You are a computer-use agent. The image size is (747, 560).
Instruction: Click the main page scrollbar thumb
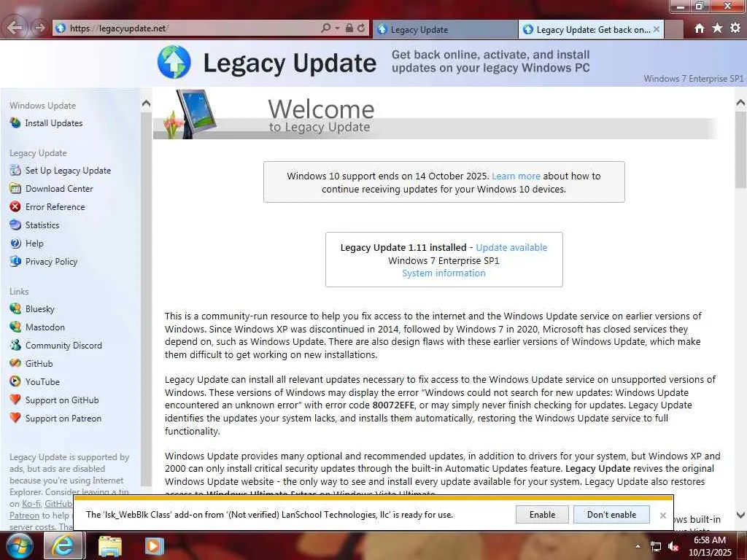(740, 149)
